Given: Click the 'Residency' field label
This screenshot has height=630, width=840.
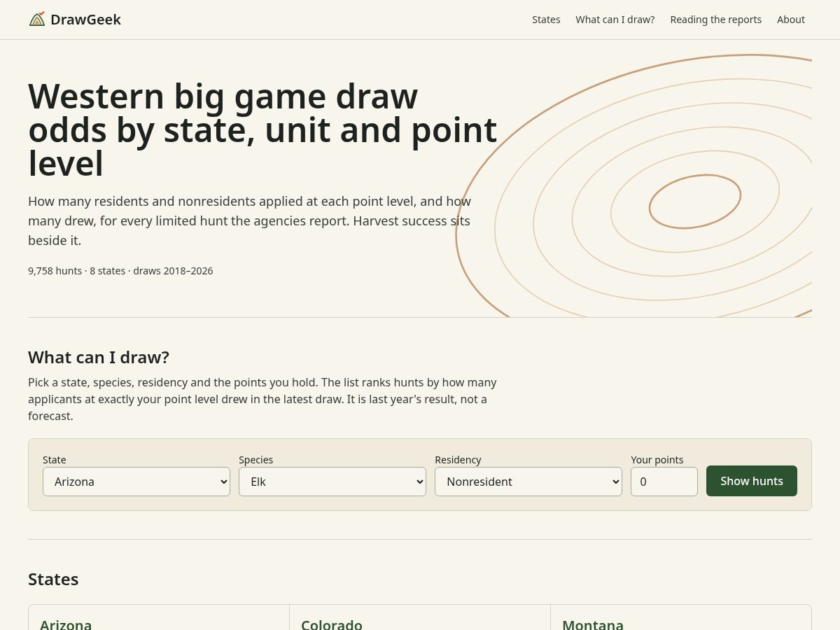Looking at the screenshot, I should (x=458, y=460).
